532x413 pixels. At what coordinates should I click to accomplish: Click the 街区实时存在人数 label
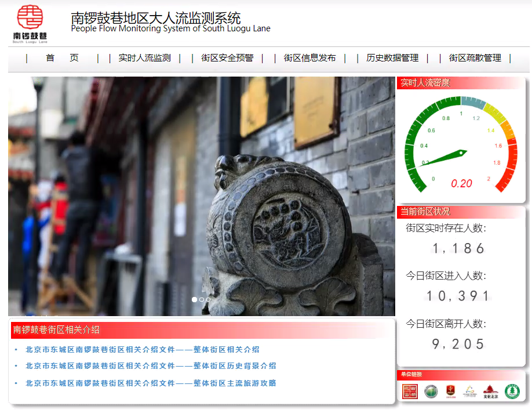[446, 228]
